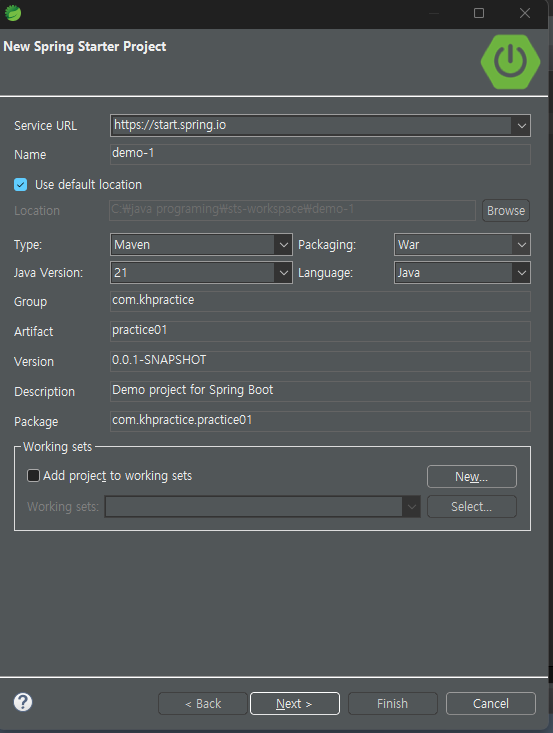Maximize the dialog window

pyautogui.click(x=479, y=13)
